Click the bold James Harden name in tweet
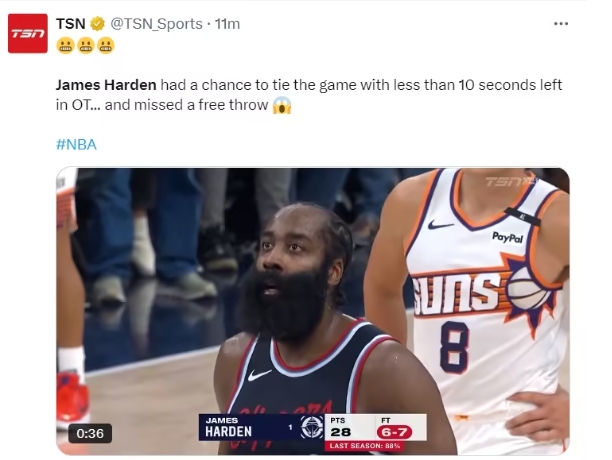Viewport: 612px width, 460px height. [x=106, y=85]
